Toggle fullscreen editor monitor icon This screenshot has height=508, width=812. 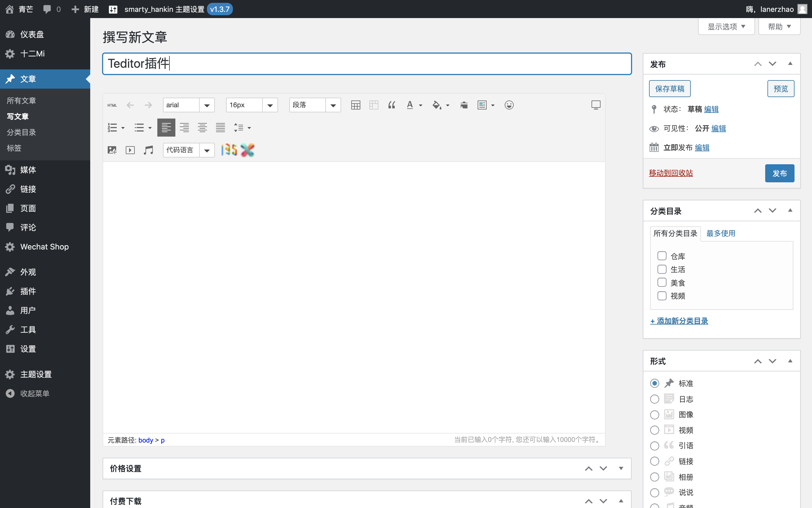pos(596,105)
